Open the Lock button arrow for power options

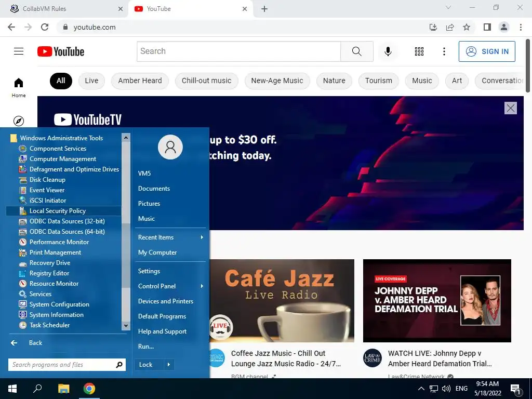pos(169,365)
